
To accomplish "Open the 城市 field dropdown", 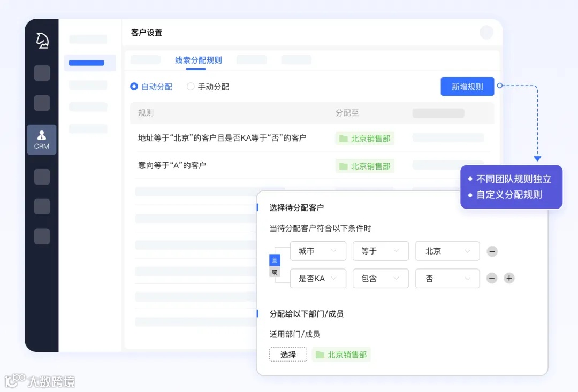I will click(x=318, y=251).
